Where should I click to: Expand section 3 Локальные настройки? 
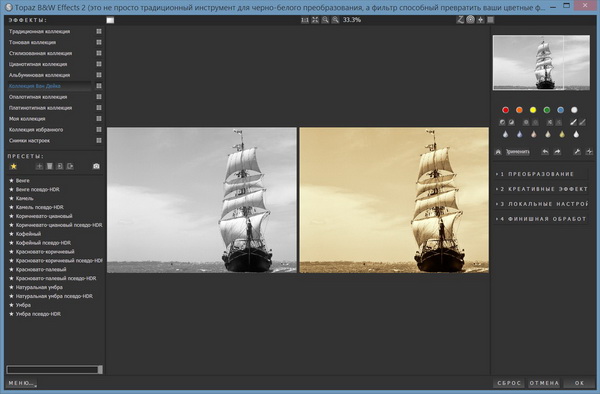[x=541, y=204]
